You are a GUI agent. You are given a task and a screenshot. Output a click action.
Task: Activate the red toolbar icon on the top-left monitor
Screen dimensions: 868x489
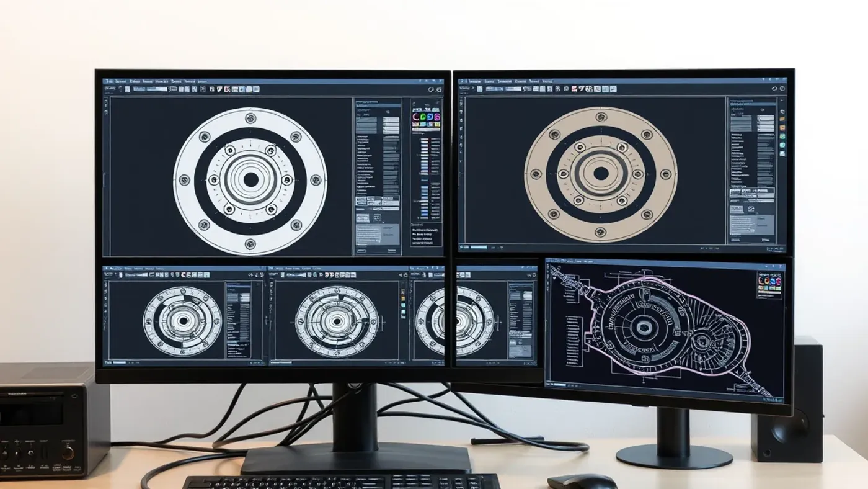coord(227,89)
